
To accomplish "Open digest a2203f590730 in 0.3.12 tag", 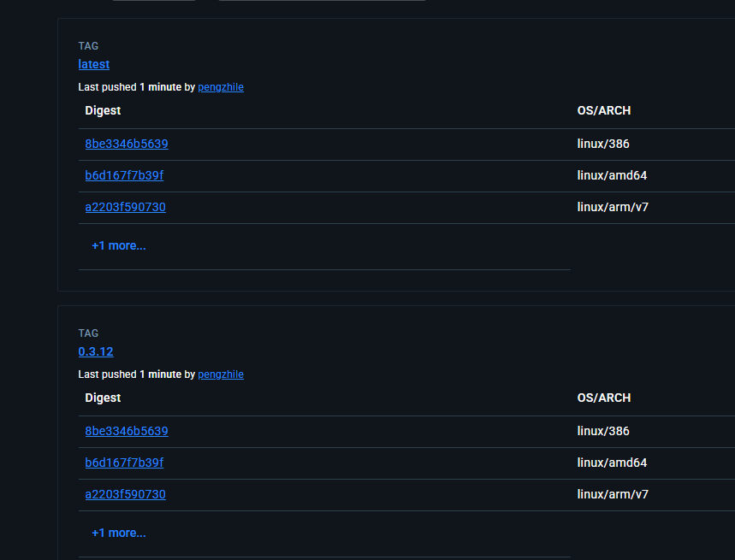I will [125, 494].
